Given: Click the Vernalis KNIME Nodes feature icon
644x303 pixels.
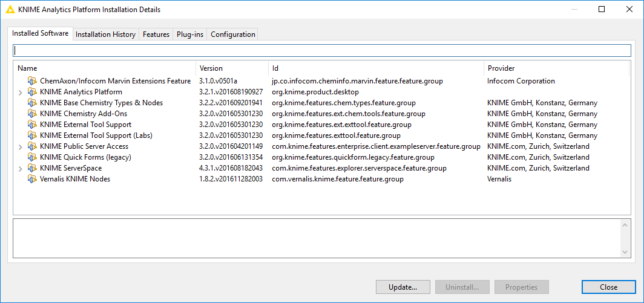Looking at the screenshot, I should click(x=32, y=179).
